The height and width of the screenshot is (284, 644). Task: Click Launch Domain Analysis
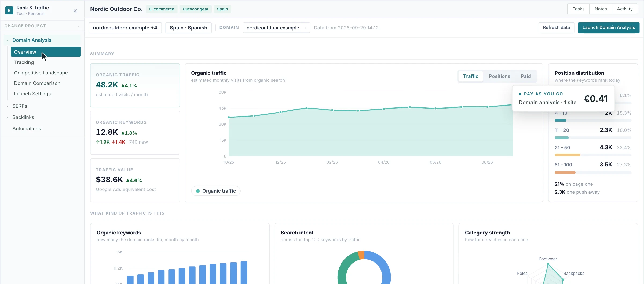pos(609,28)
